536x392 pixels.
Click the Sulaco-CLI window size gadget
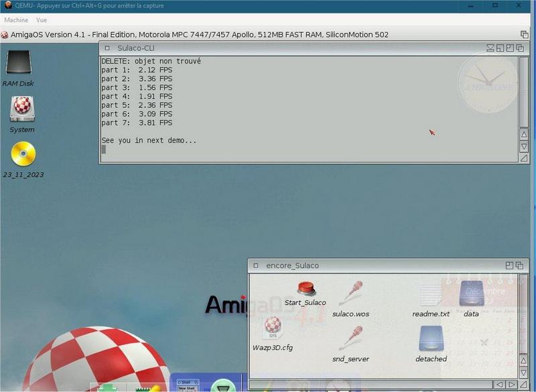click(524, 158)
